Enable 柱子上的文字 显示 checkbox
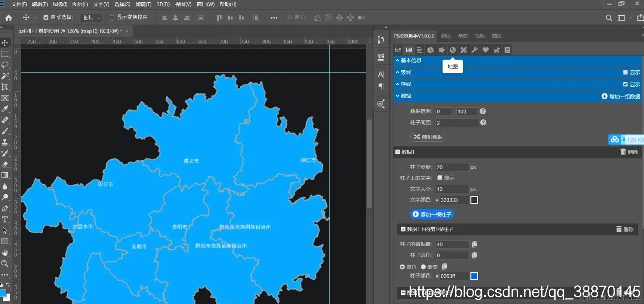 [440, 178]
